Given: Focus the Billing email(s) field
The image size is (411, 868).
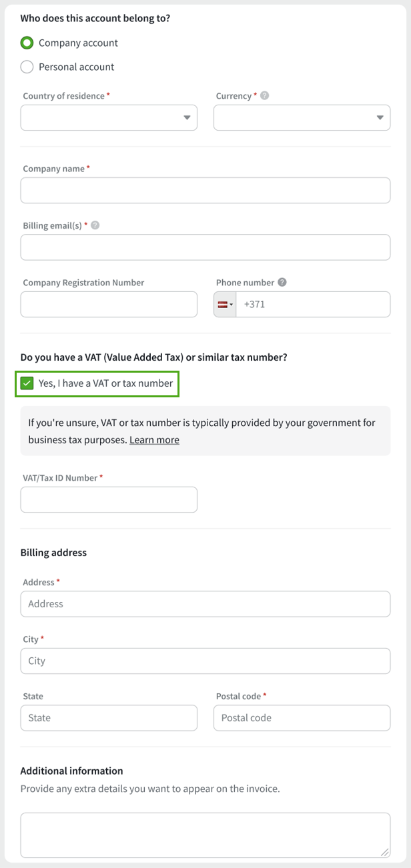Looking at the screenshot, I should pyautogui.click(x=205, y=247).
